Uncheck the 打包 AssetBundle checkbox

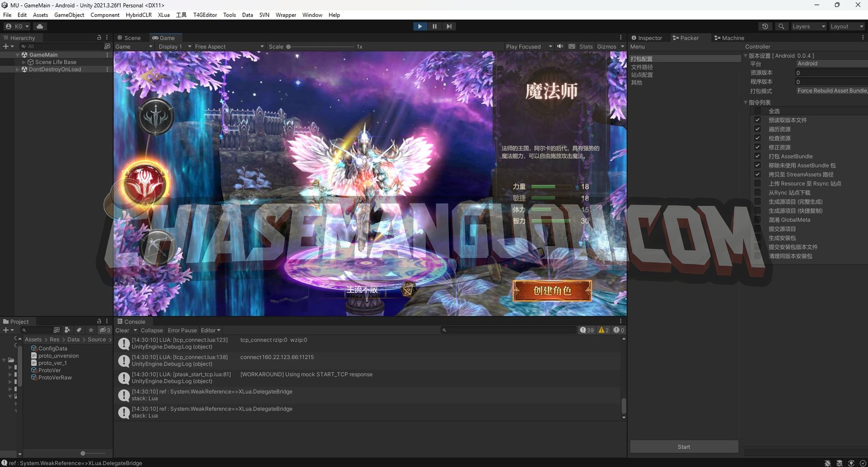[757, 156]
